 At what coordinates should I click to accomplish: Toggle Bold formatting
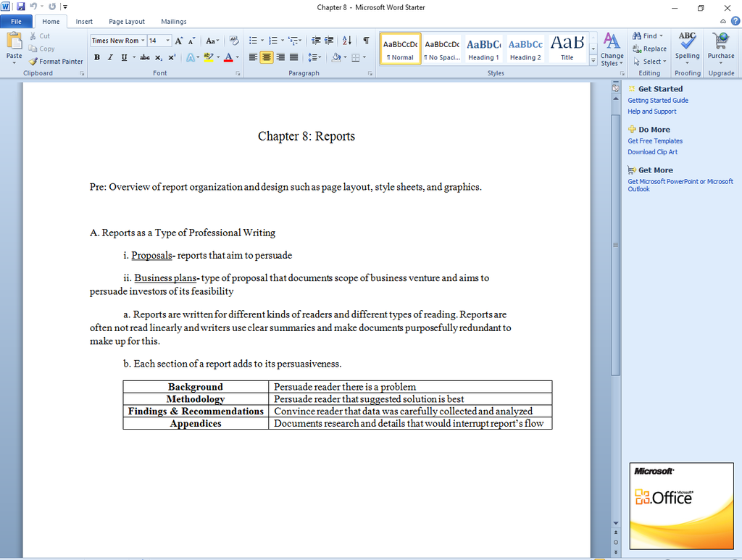click(x=97, y=57)
